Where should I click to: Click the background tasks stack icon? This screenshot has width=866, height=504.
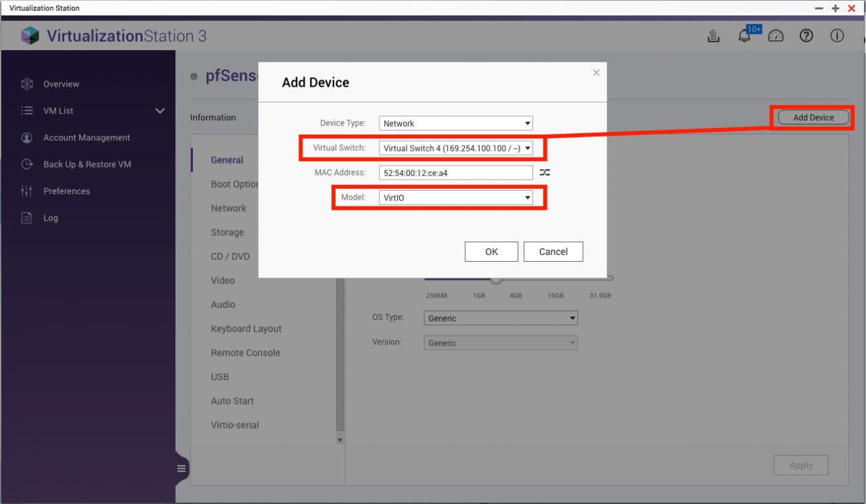(713, 37)
